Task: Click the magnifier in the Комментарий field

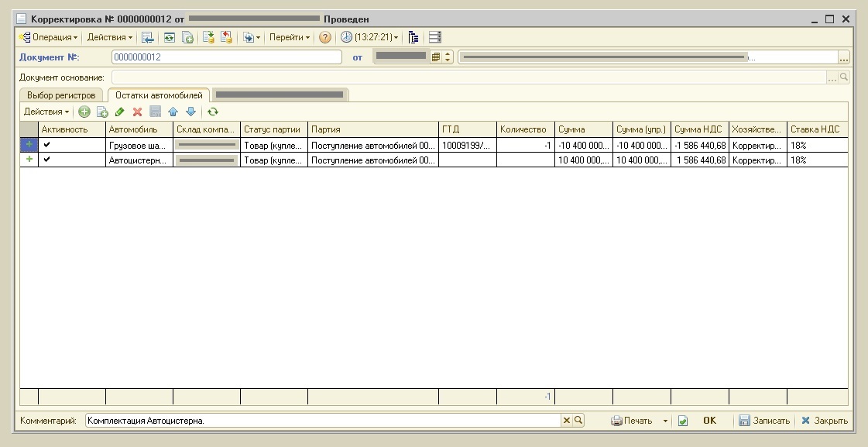Action: [578, 421]
